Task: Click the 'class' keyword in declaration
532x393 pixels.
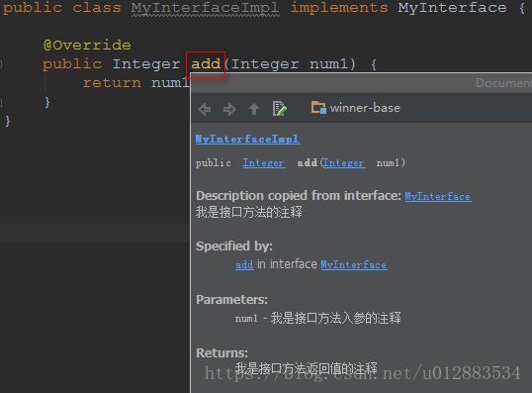Action: (97, 8)
